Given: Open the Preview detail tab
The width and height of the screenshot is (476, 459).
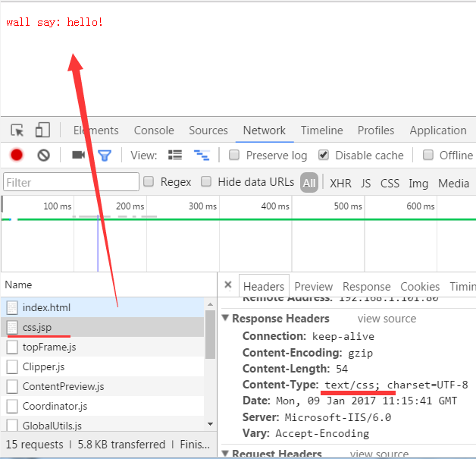Looking at the screenshot, I should point(314,287).
